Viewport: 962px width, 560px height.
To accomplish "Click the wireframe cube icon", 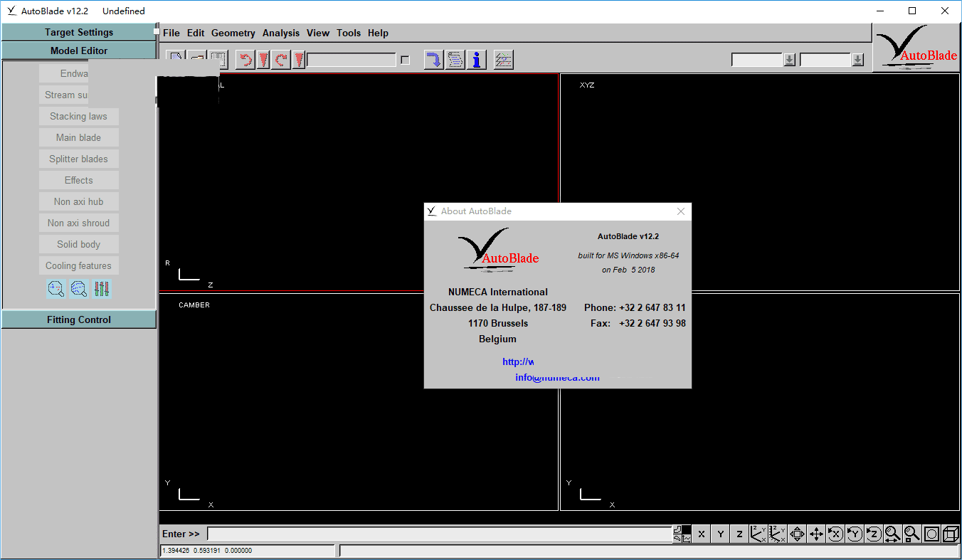I will pyautogui.click(x=951, y=534).
